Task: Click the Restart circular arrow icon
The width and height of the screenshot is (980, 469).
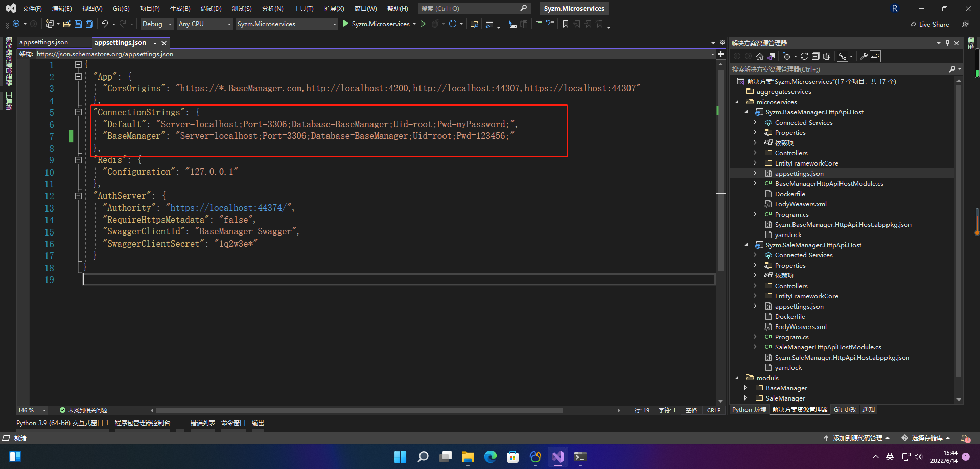Action: (x=452, y=24)
